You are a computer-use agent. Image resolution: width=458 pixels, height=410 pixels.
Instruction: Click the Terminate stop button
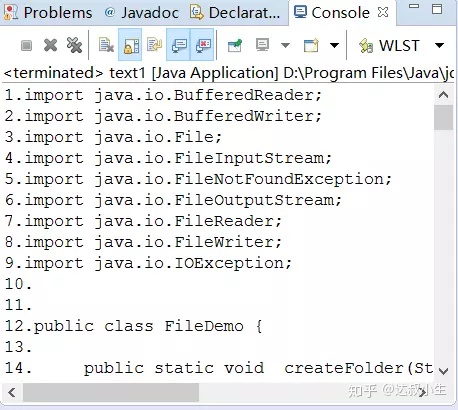click(x=26, y=45)
